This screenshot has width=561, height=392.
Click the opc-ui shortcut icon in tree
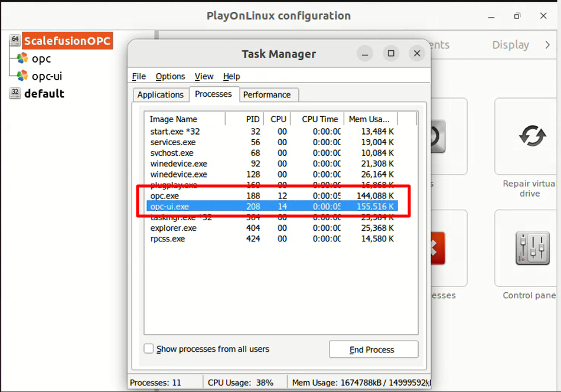(x=22, y=76)
